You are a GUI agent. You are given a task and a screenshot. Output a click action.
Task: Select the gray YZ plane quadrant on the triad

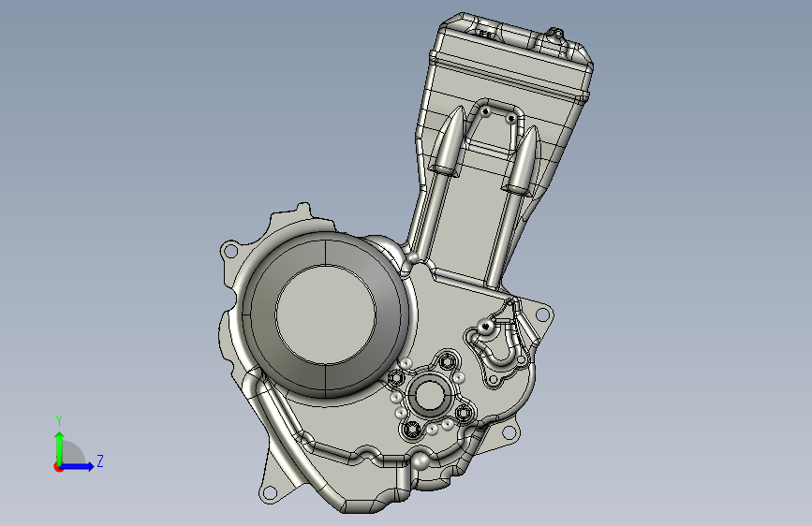73,453
